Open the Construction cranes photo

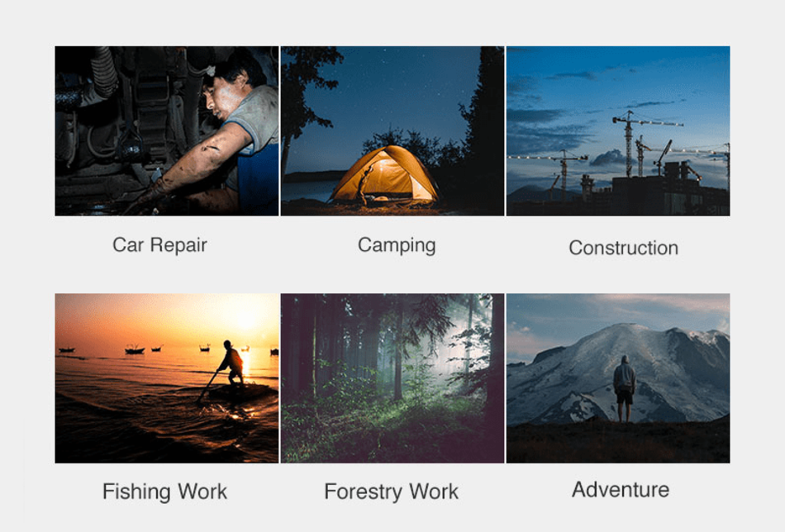pyautogui.click(x=618, y=131)
